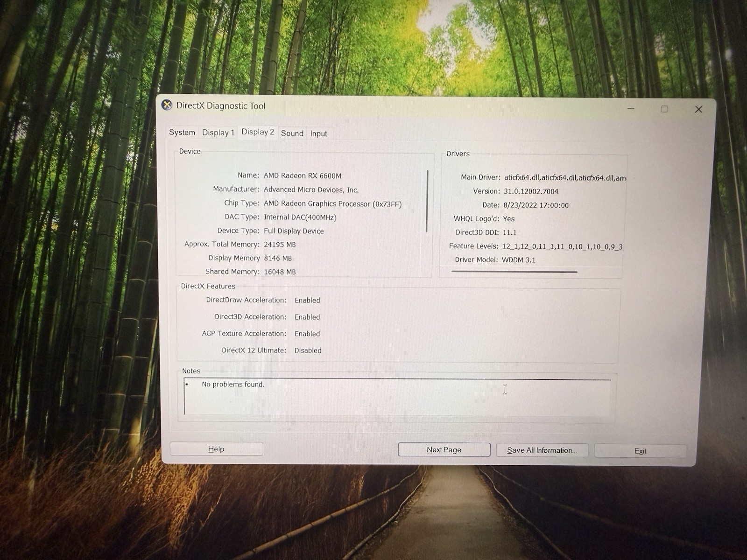The height and width of the screenshot is (560, 747).
Task: Click Driver Model value 'WDDM 3.1'
Action: 519,260
